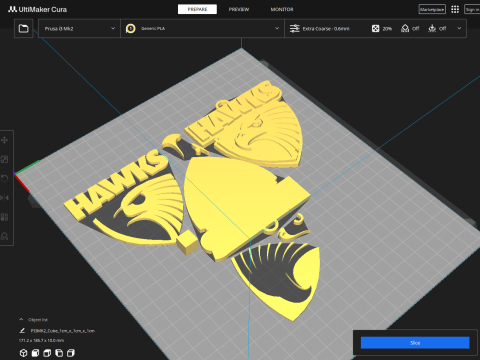
Task: Switch to the PREVIEW tab
Action: coord(239,9)
